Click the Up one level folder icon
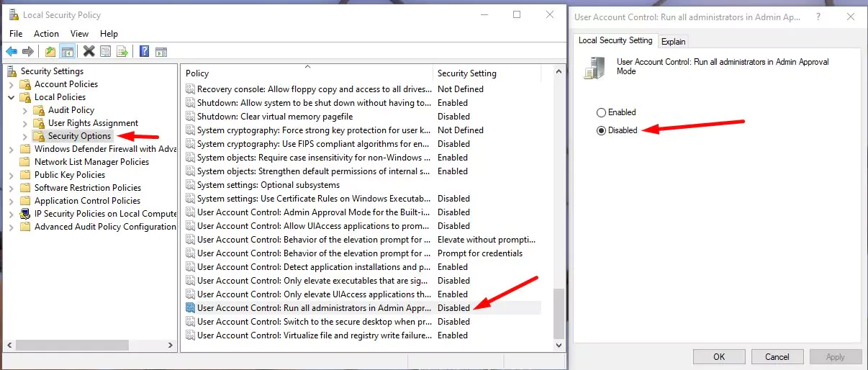 [x=50, y=51]
